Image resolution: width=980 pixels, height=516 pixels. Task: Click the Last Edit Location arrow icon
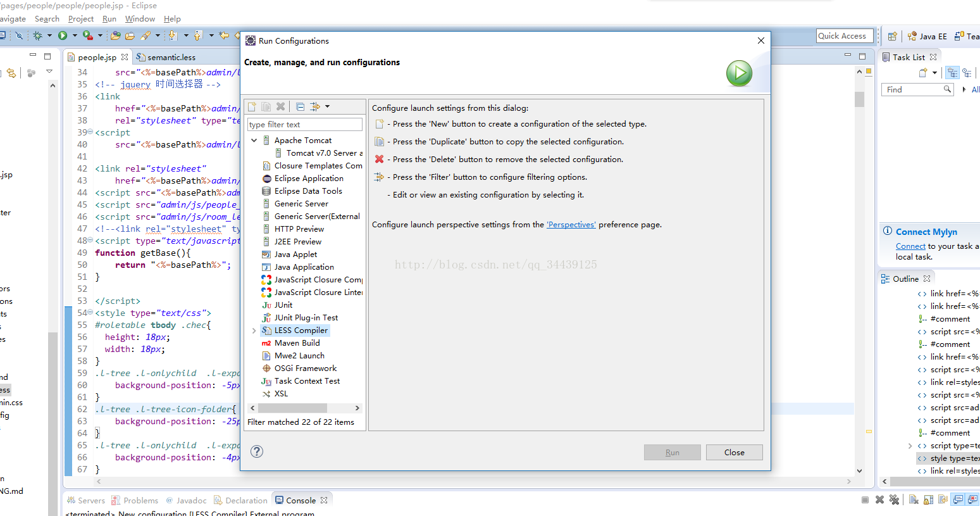pyautogui.click(x=223, y=35)
